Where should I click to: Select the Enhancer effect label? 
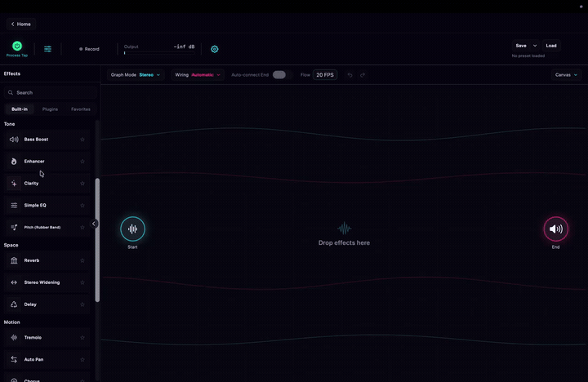coord(34,161)
